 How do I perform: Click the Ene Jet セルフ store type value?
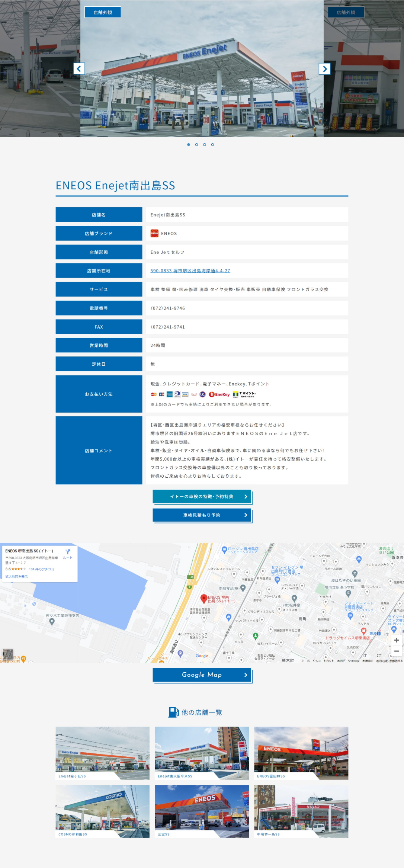coord(167,252)
